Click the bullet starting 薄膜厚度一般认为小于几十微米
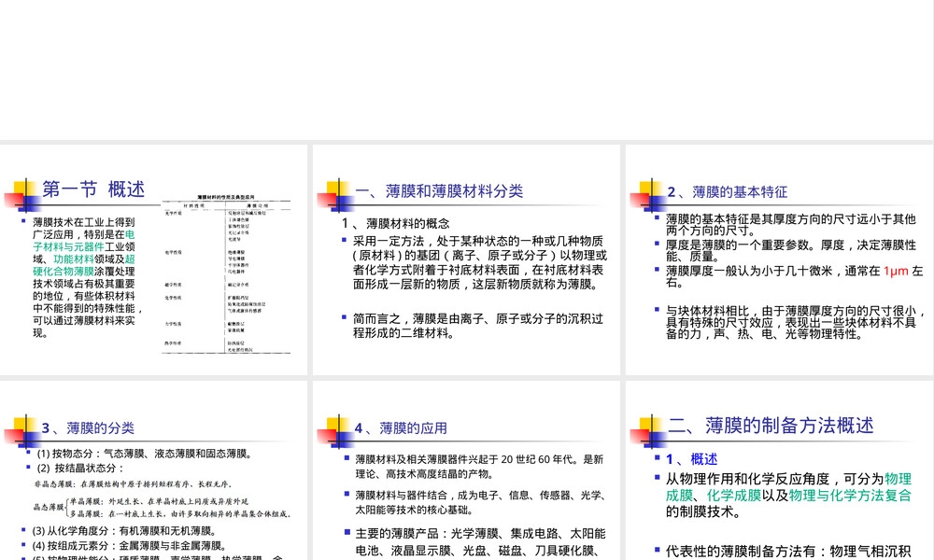 pos(794,276)
